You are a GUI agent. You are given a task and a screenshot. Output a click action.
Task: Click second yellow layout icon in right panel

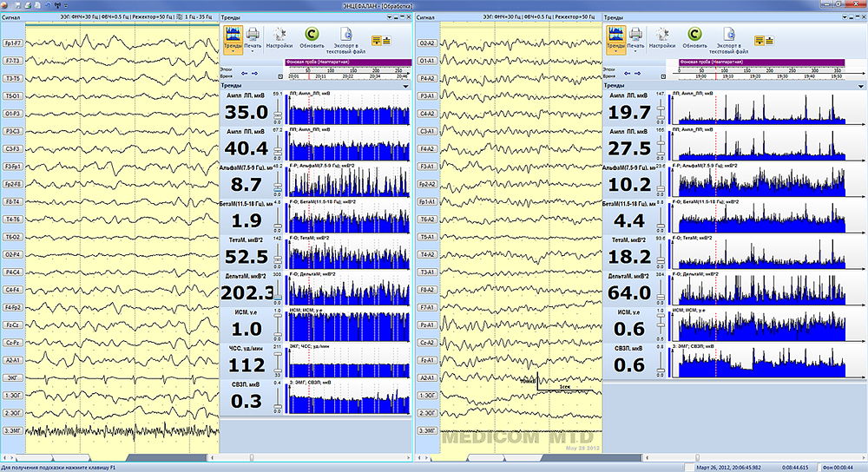click(x=769, y=41)
